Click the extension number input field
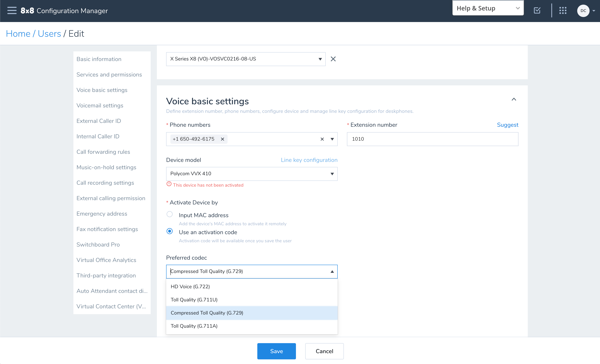 click(x=433, y=139)
